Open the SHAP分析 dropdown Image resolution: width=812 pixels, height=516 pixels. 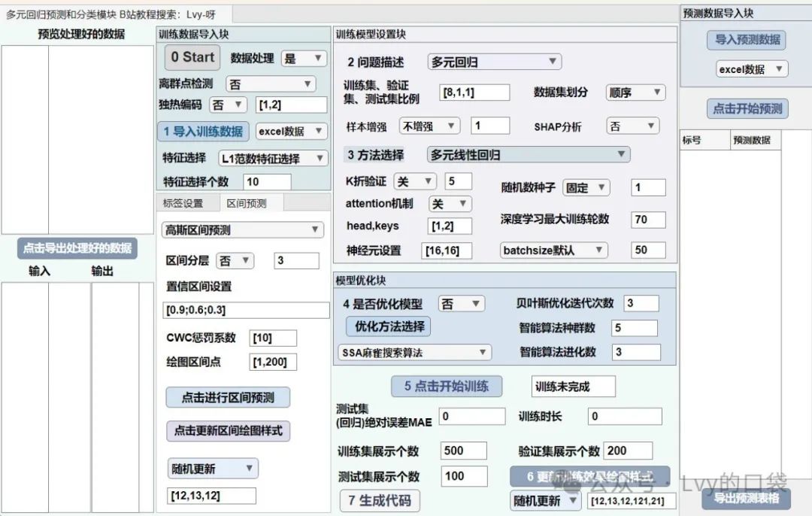[632, 126]
